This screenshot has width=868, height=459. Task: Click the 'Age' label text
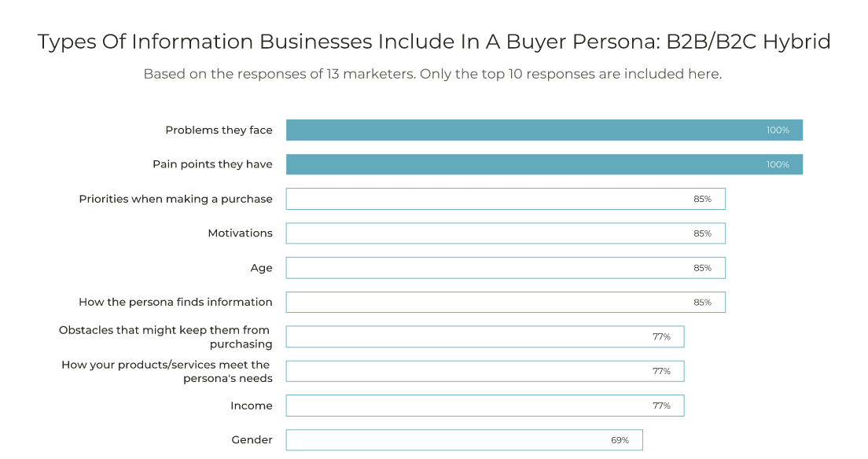click(x=261, y=268)
